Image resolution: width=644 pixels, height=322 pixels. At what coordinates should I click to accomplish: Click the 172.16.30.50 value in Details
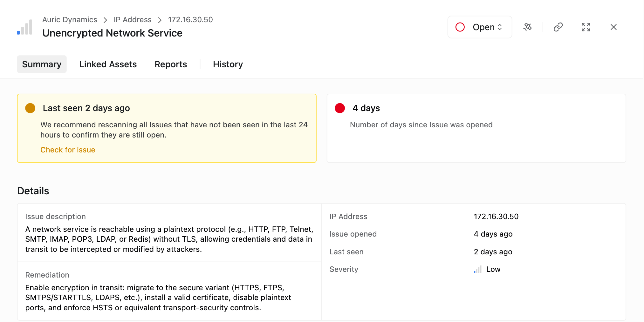[x=496, y=217]
